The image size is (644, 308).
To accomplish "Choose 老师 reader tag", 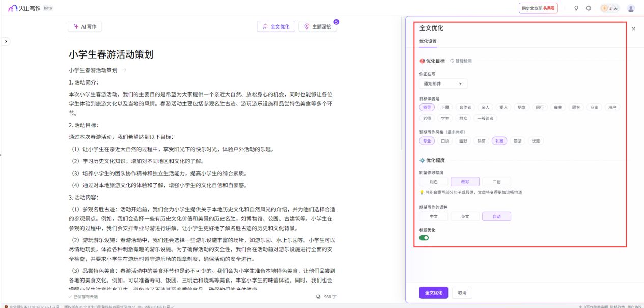I will [426, 118].
